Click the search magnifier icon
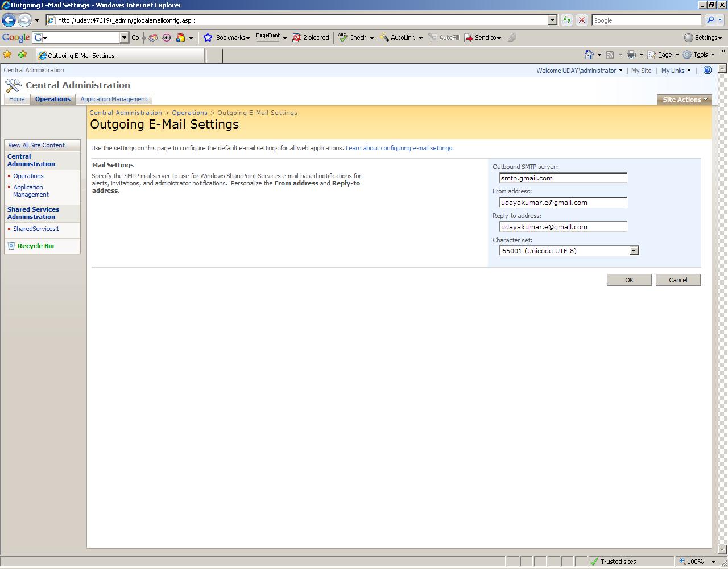This screenshot has width=728, height=569. pos(710,20)
